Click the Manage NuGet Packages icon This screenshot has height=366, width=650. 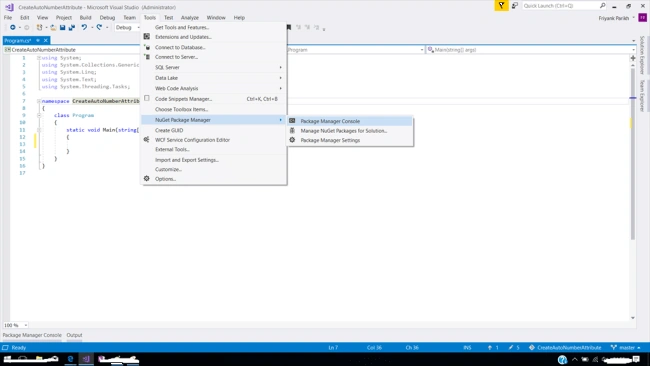(292, 131)
